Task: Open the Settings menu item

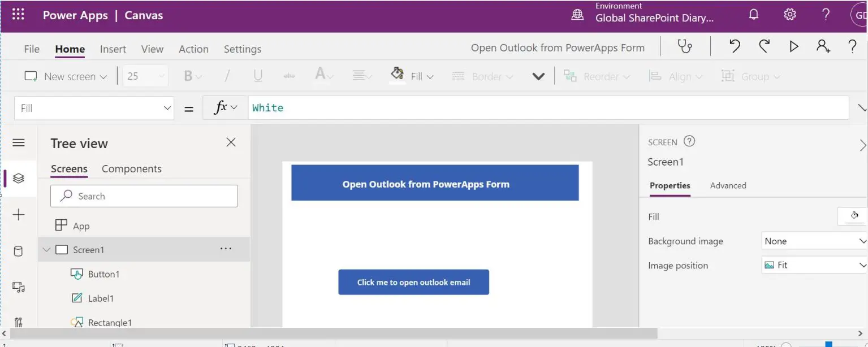Action: tap(242, 49)
